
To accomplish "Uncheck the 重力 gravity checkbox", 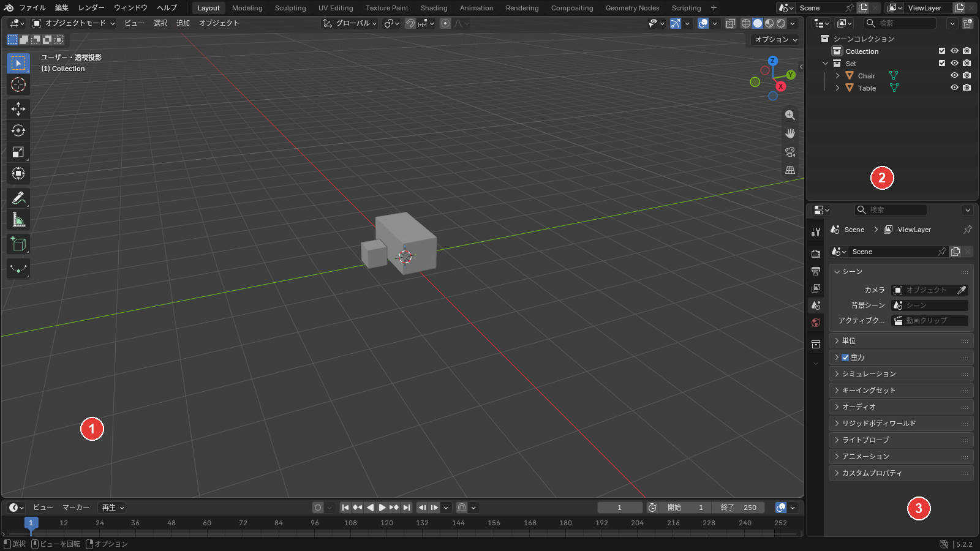I will tap(845, 358).
